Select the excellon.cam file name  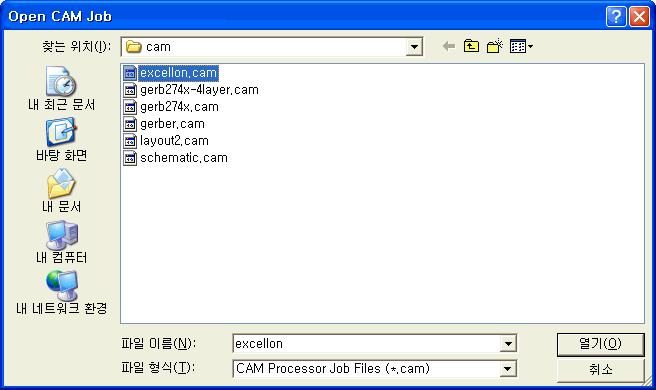click(178, 73)
